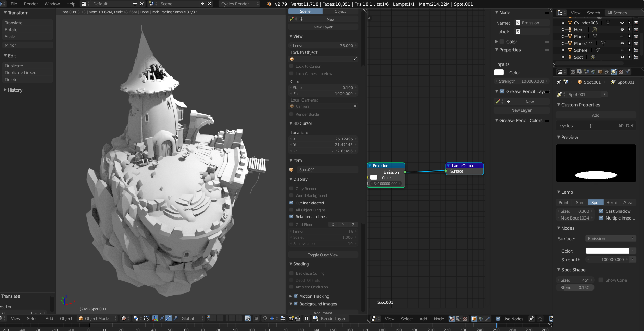Click the Object Constraints chain icon

coord(607,72)
